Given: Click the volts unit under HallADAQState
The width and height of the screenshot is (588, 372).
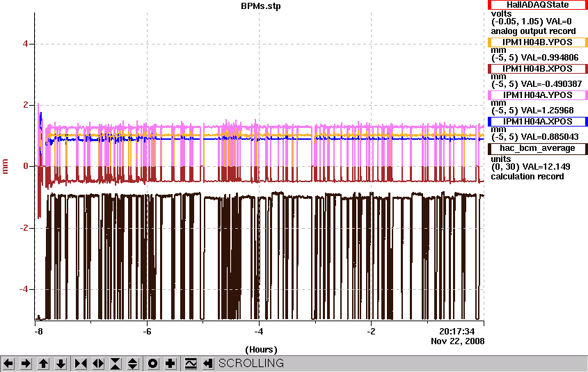Looking at the screenshot, I should [x=502, y=14].
